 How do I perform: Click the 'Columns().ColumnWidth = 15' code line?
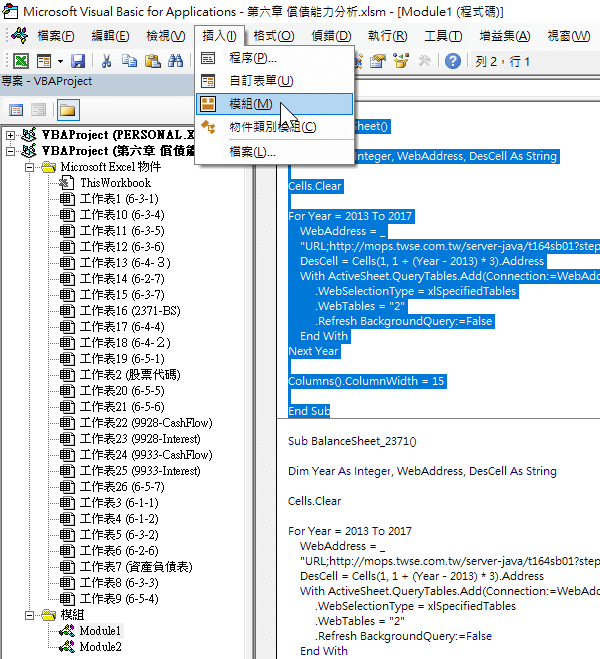click(x=366, y=381)
